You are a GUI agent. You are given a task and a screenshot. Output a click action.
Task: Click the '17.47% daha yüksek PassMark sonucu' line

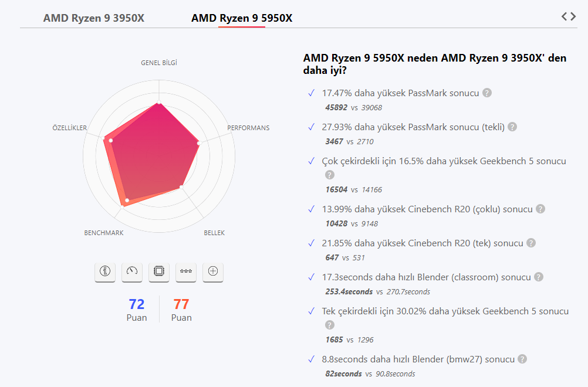(x=400, y=93)
